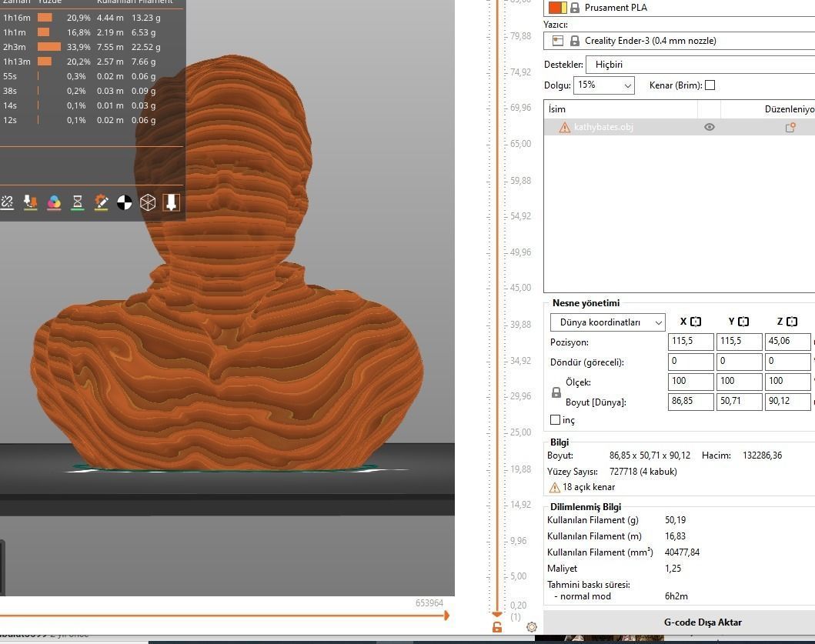Click the 1h16m legend row
Viewport: 815px width, 644px height.
[82, 18]
